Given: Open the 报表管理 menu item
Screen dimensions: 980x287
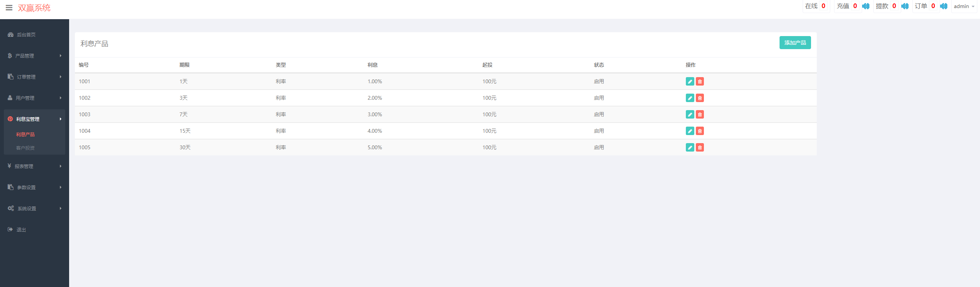Looking at the screenshot, I should click(x=35, y=166).
